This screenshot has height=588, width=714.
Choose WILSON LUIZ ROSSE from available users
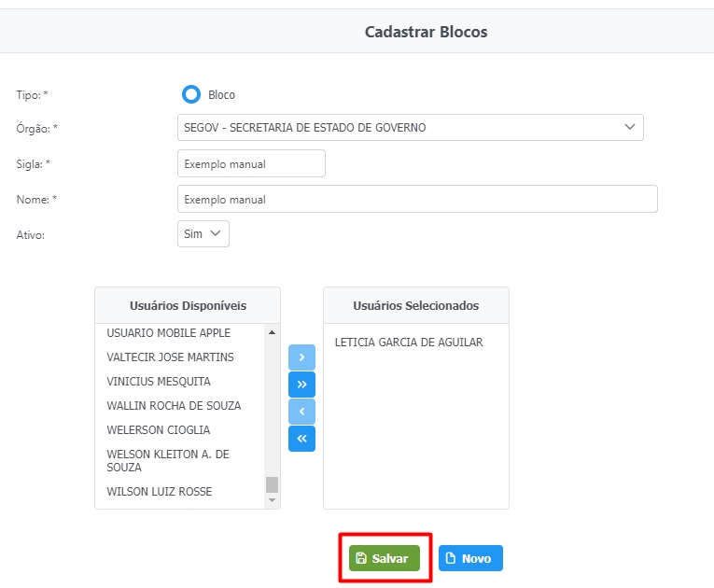click(x=160, y=492)
